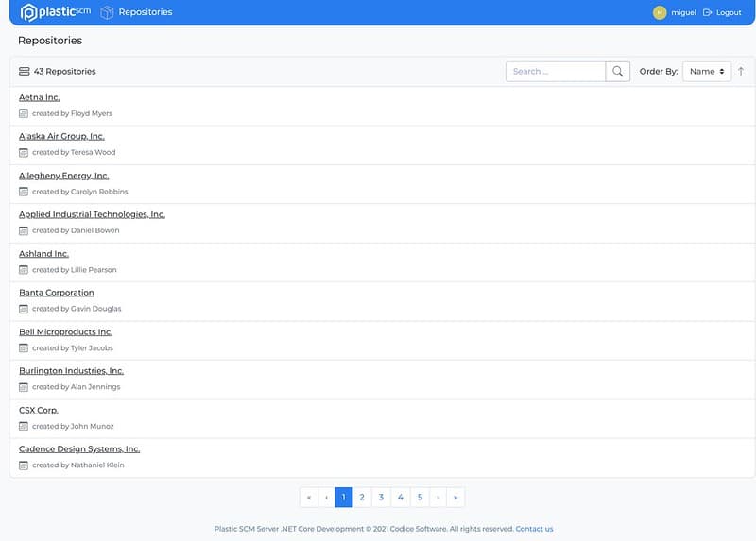Select page 1 in pagination

344,498
